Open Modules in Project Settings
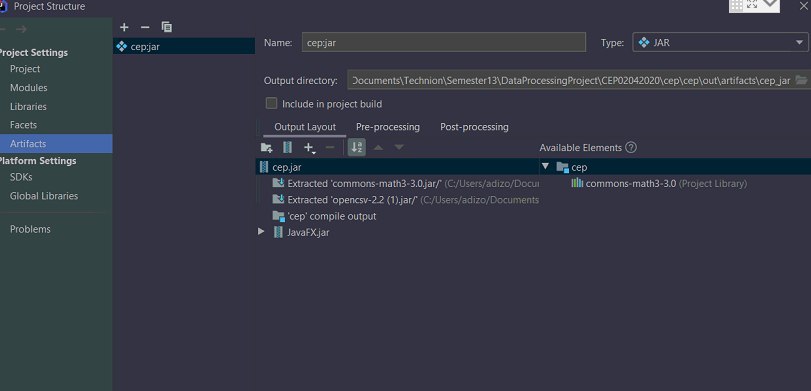Image resolution: width=811 pixels, height=391 pixels. (x=28, y=87)
